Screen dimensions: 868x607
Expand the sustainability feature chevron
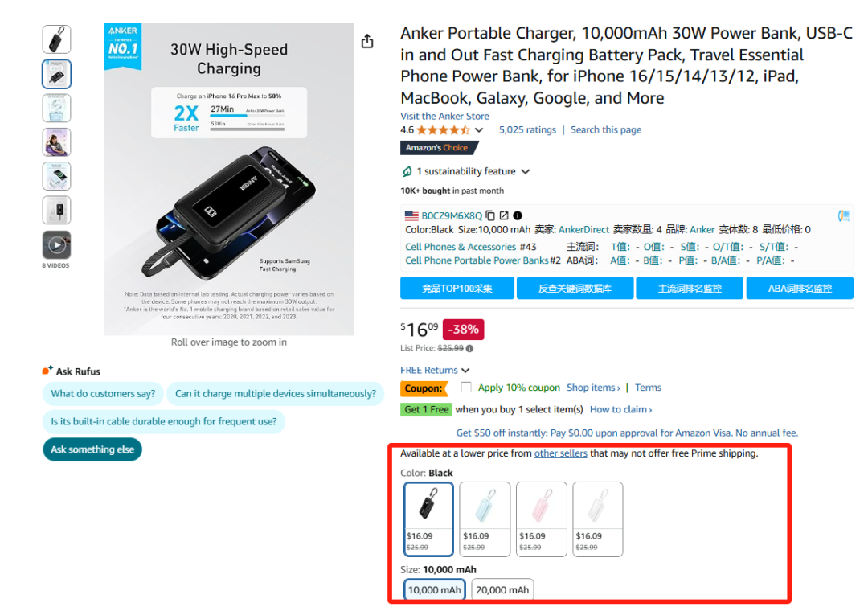coord(526,171)
